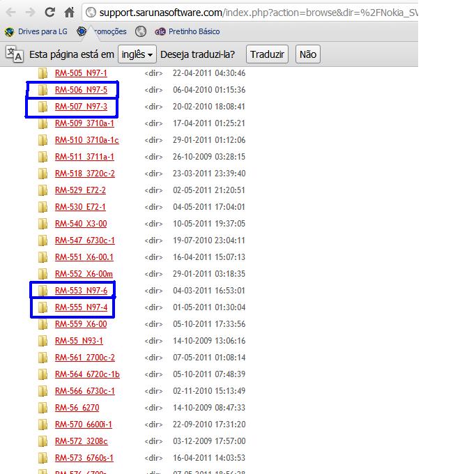Reload the page with refresh icon
This screenshot has height=474, width=476.
(49, 12)
